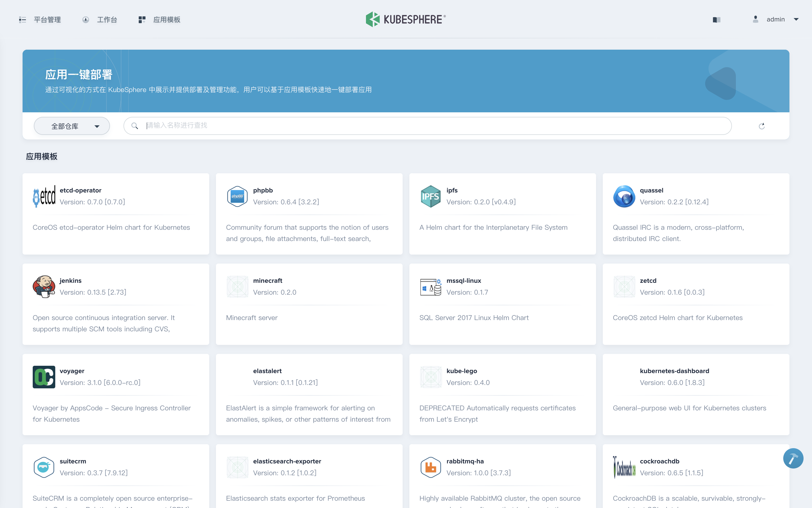Expand the admin account dropdown arrow

pyautogui.click(x=796, y=19)
